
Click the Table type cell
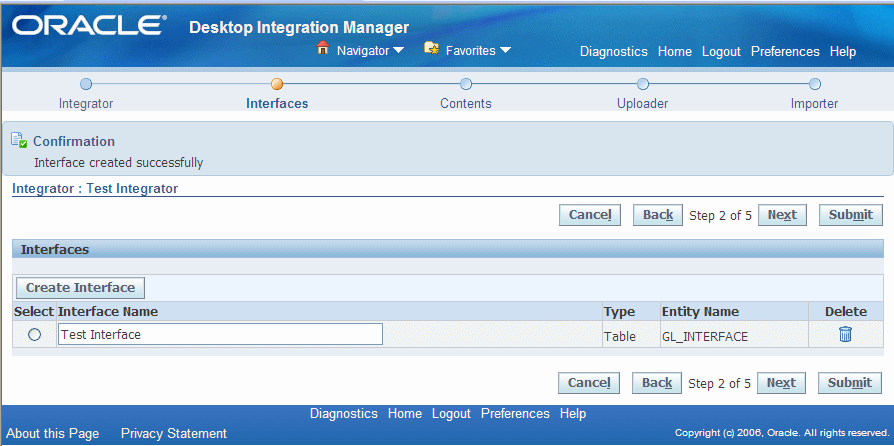(x=620, y=336)
